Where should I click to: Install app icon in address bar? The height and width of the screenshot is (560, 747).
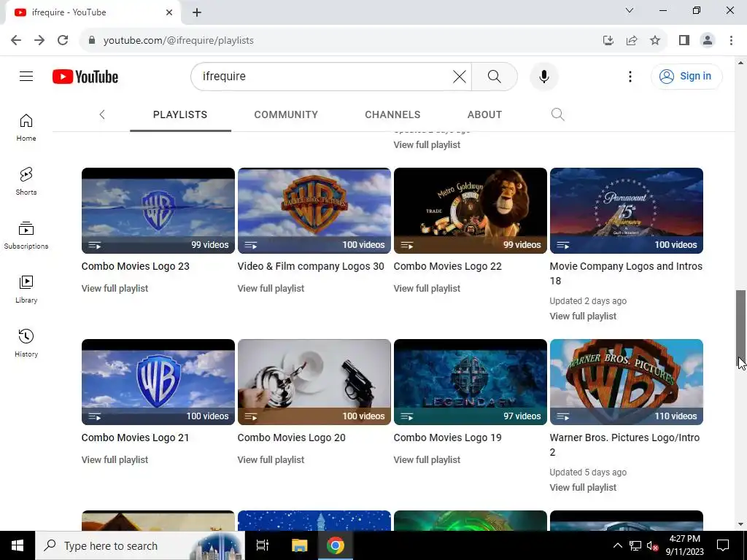608,41
